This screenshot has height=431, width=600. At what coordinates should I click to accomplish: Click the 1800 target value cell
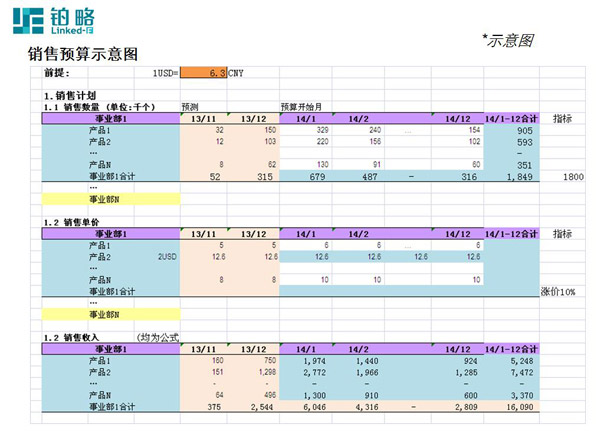[x=573, y=176]
